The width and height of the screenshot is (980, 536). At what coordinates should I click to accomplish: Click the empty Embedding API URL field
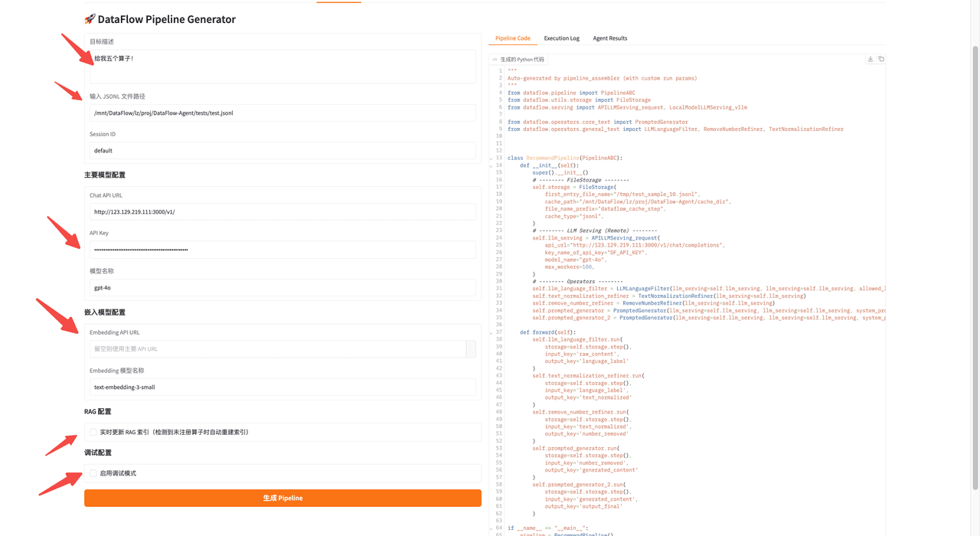point(278,349)
